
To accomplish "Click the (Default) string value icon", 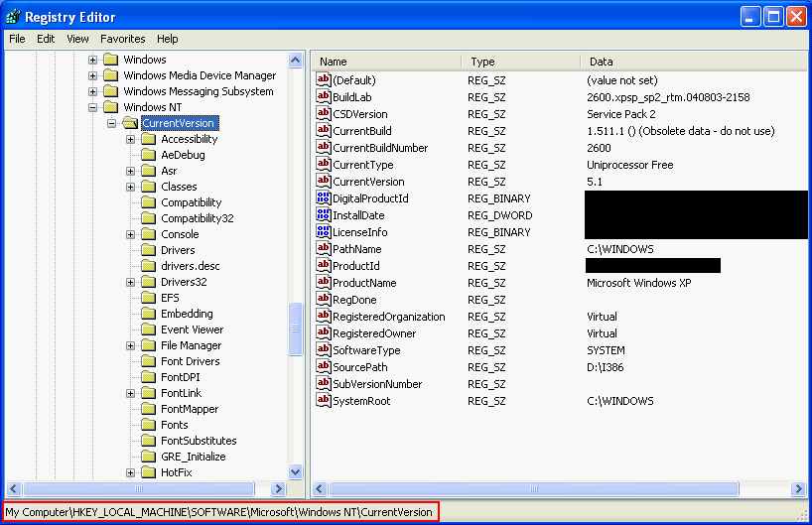I will pyautogui.click(x=324, y=79).
